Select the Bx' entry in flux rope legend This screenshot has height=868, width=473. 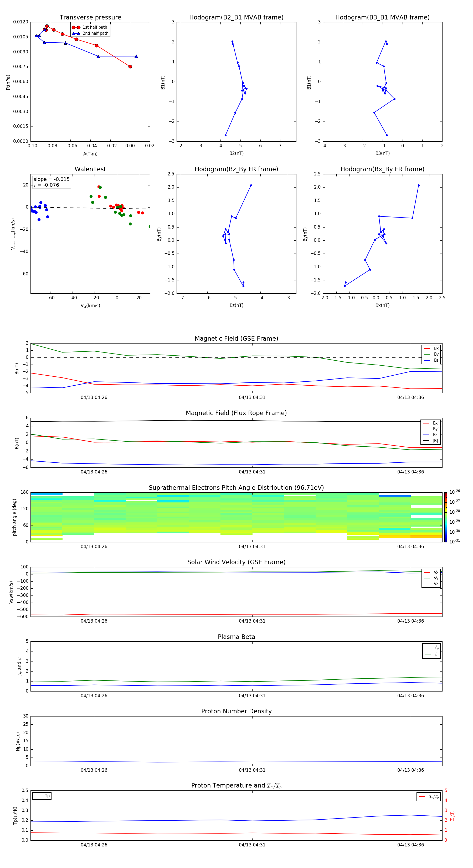coord(431,423)
